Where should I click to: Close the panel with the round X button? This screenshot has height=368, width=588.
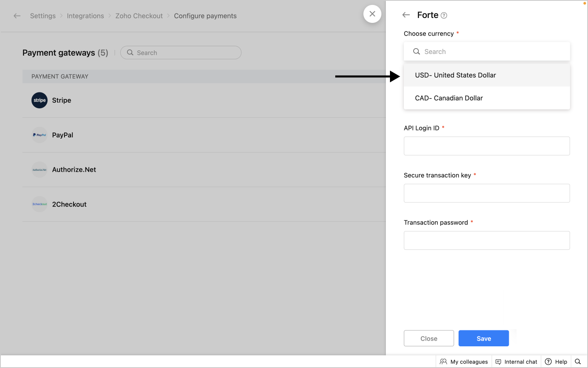(372, 14)
